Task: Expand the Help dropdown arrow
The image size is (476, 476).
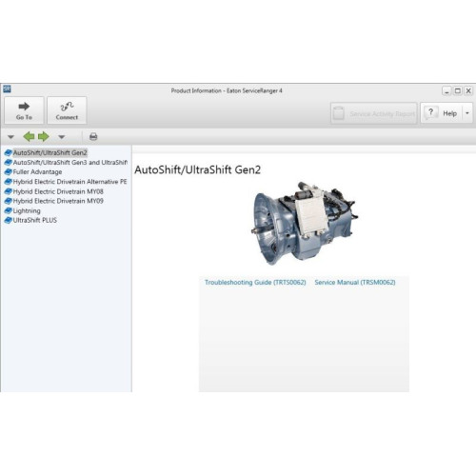Action: (467, 113)
